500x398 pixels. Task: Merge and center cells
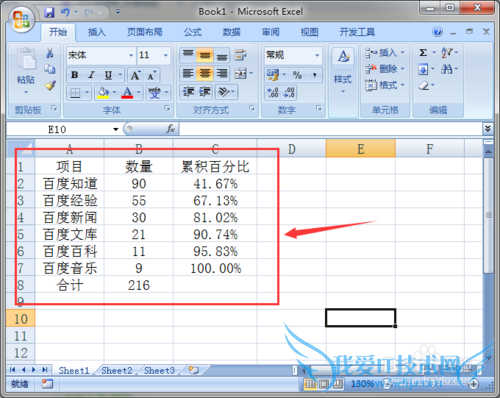240,73
